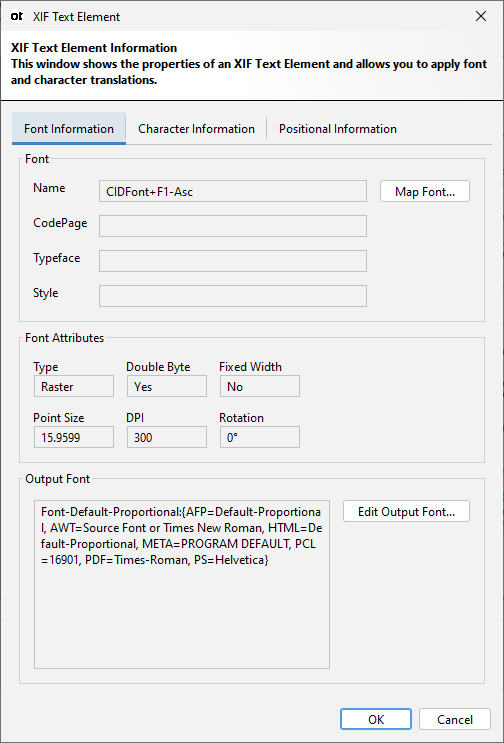Click the Point Size label

58,418
